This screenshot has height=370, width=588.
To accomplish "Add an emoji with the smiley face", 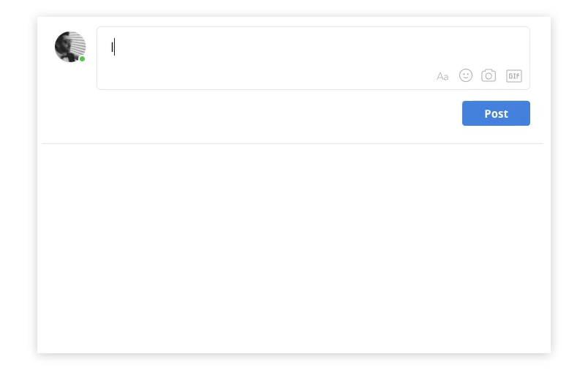I will 466,75.
